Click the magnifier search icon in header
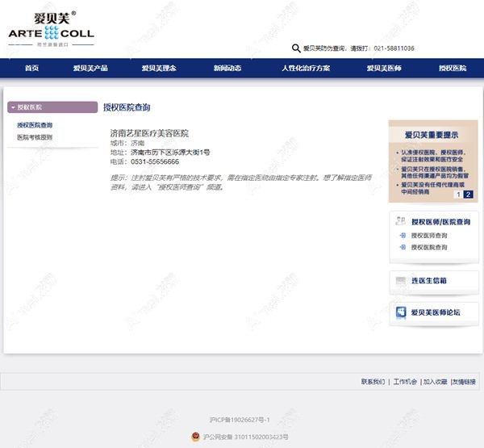Viewport: 484px width, 448px height. [296, 48]
